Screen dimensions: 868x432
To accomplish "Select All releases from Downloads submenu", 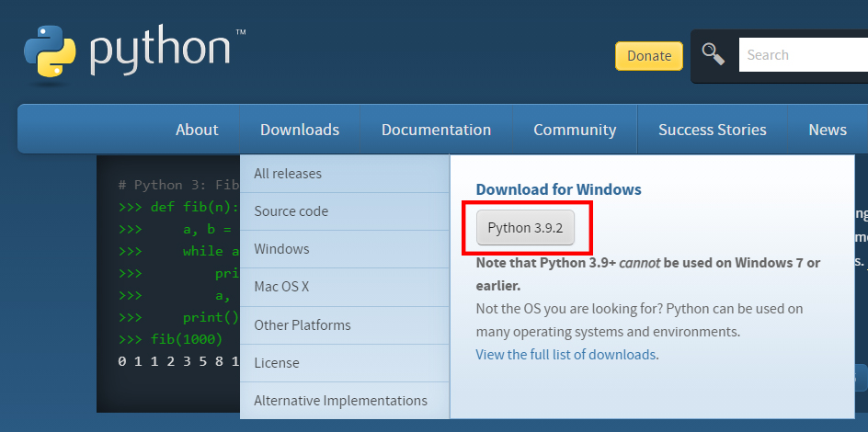I will pos(344,174).
